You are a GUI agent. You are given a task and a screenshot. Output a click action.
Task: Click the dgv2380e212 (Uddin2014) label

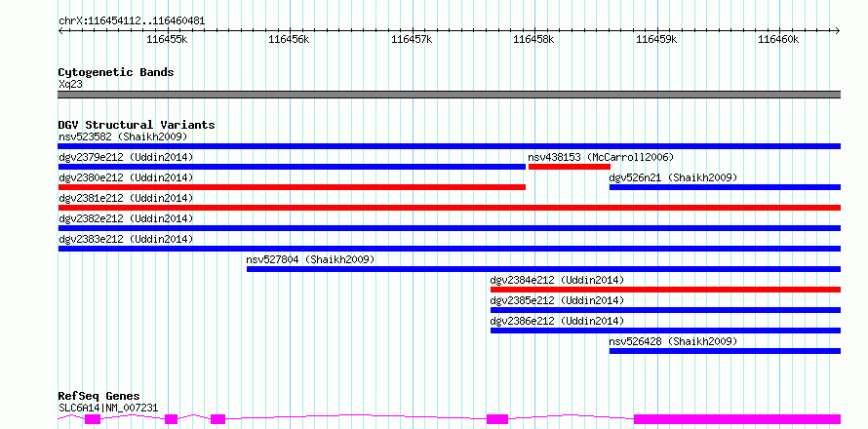pos(126,177)
